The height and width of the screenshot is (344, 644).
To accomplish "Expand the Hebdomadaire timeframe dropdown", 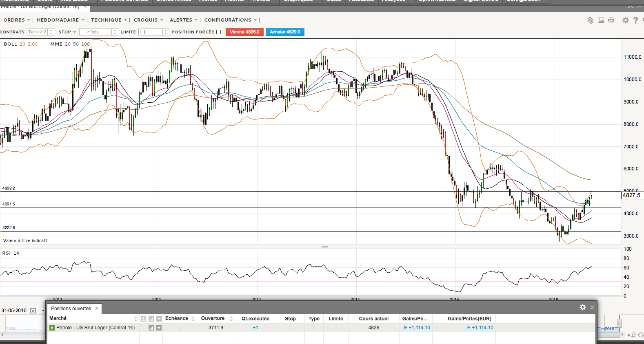I will tap(60, 20).
